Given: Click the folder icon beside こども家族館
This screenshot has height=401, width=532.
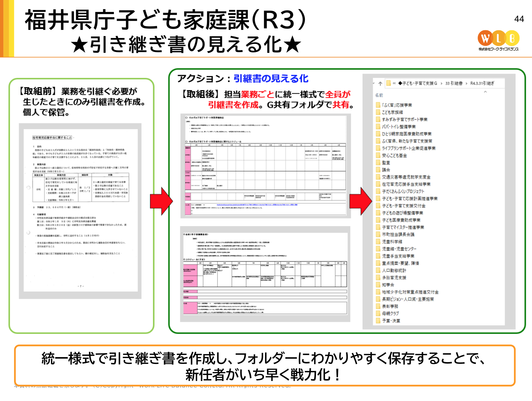Looking at the screenshot, I should click(378, 112).
